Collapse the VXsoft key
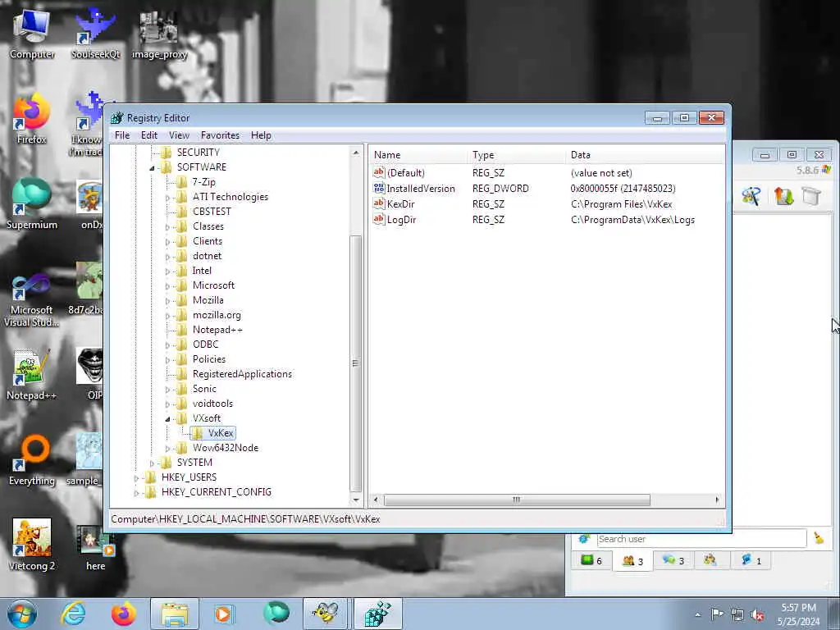The height and width of the screenshot is (630, 840). [167, 419]
